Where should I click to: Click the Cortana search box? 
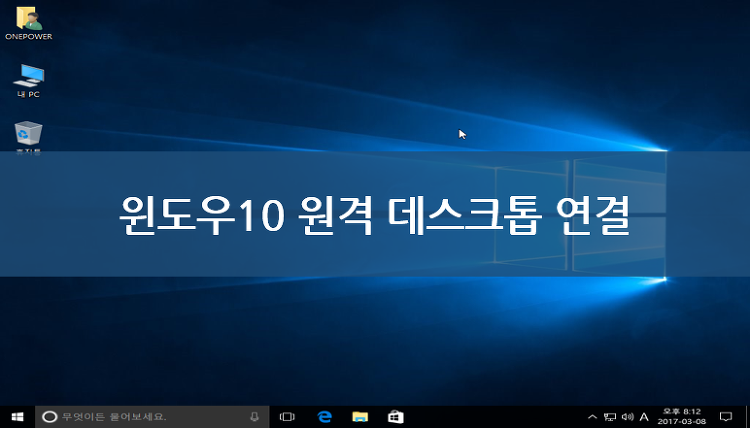click(152, 417)
